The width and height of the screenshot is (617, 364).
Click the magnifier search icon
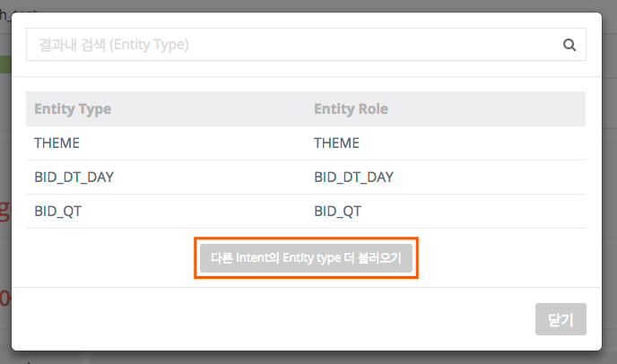(x=569, y=44)
